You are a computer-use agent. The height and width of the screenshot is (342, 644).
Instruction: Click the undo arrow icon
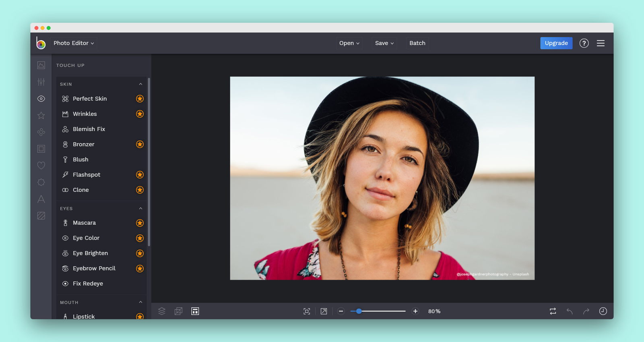[x=570, y=311]
